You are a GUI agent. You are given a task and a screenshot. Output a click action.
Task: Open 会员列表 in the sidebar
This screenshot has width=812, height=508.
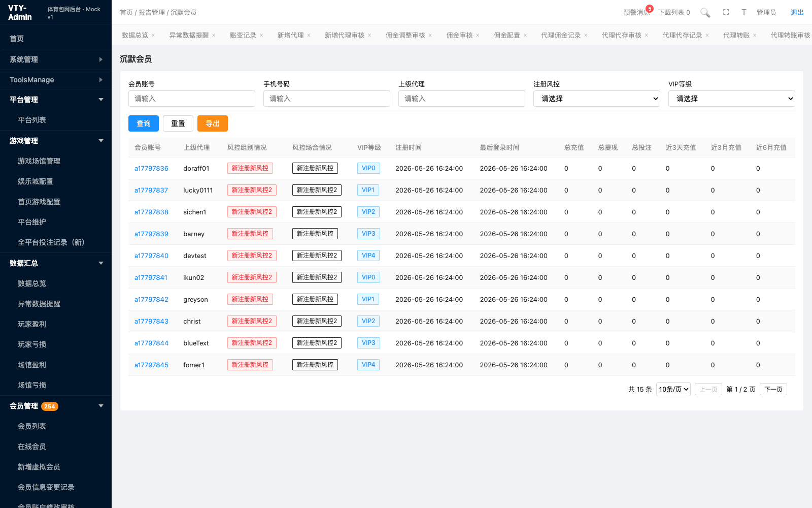click(56, 426)
